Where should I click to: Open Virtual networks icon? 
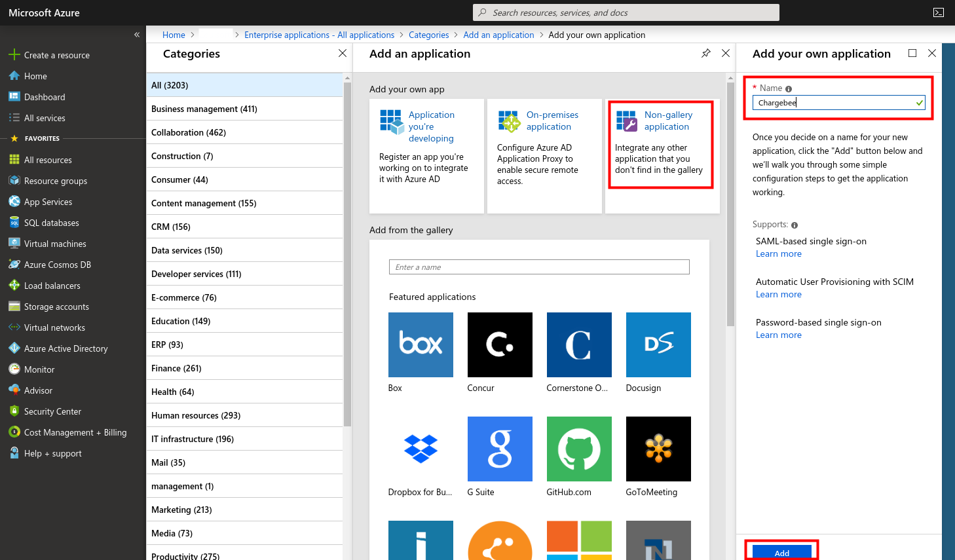[14, 327]
